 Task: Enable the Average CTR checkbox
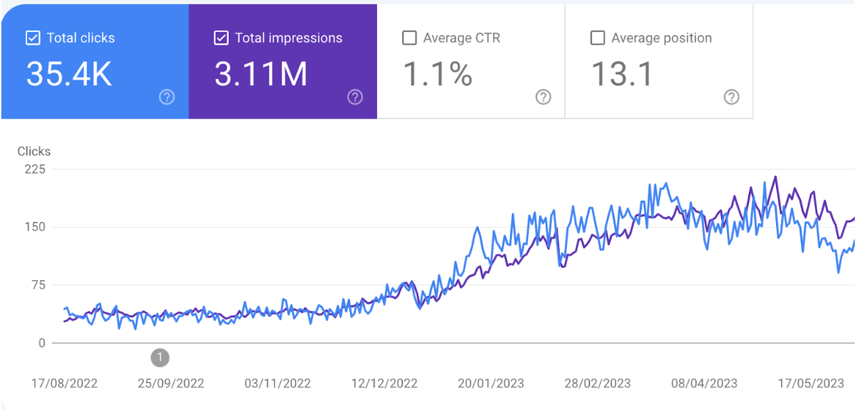coord(409,38)
